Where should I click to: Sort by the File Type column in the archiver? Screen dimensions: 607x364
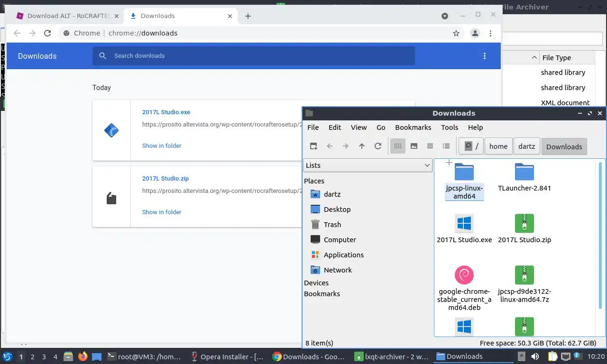click(567, 58)
